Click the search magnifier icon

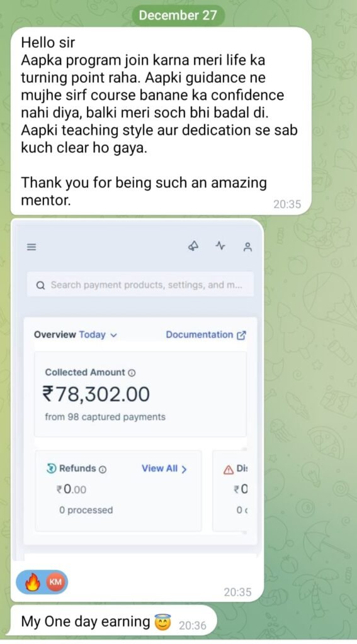click(40, 285)
